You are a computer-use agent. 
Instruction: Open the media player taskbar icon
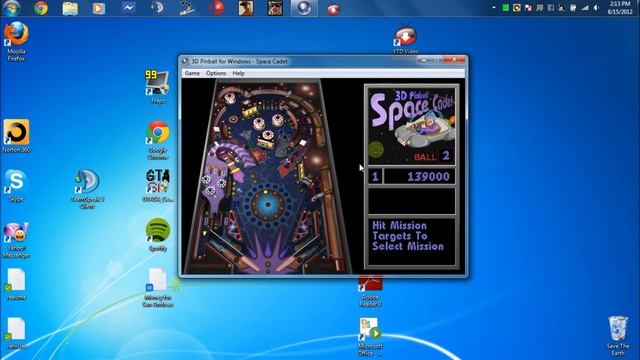pos(99,8)
